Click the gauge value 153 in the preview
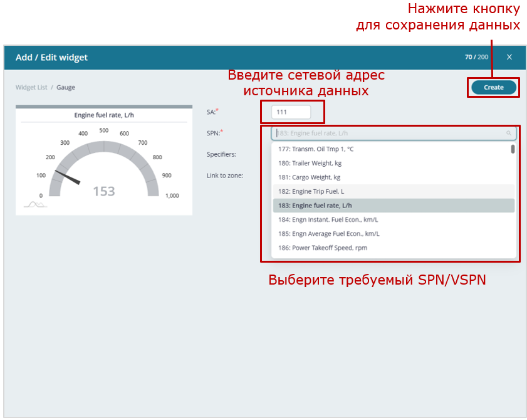 (x=104, y=191)
